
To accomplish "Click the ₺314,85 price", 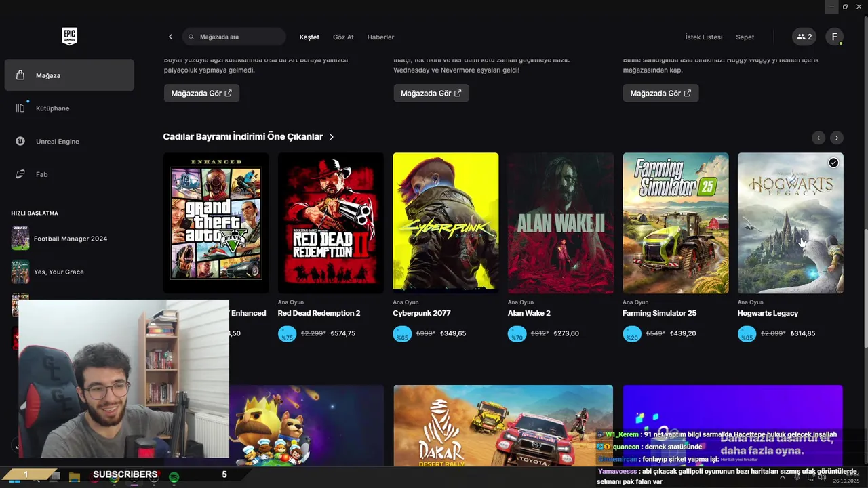I will pos(802,333).
